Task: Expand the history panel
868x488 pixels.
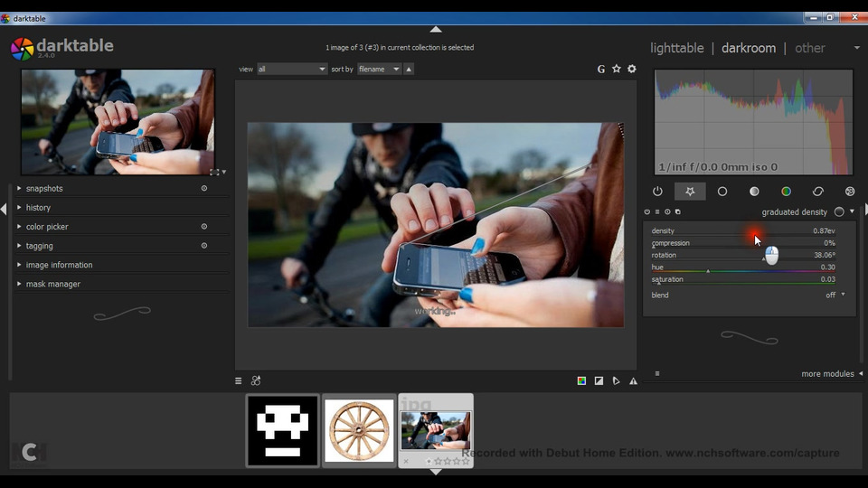Action: click(x=38, y=208)
